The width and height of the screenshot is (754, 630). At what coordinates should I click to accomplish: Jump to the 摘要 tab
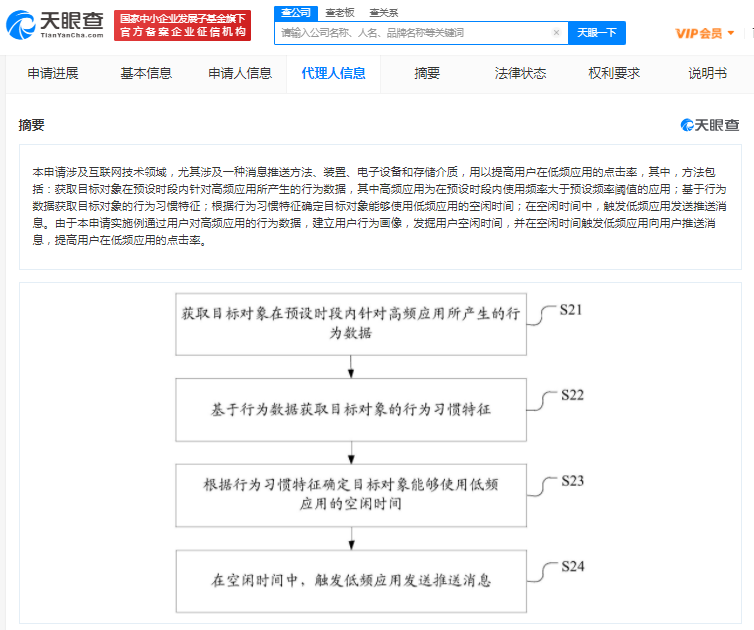pyautogui.click(x=427, y=73)
